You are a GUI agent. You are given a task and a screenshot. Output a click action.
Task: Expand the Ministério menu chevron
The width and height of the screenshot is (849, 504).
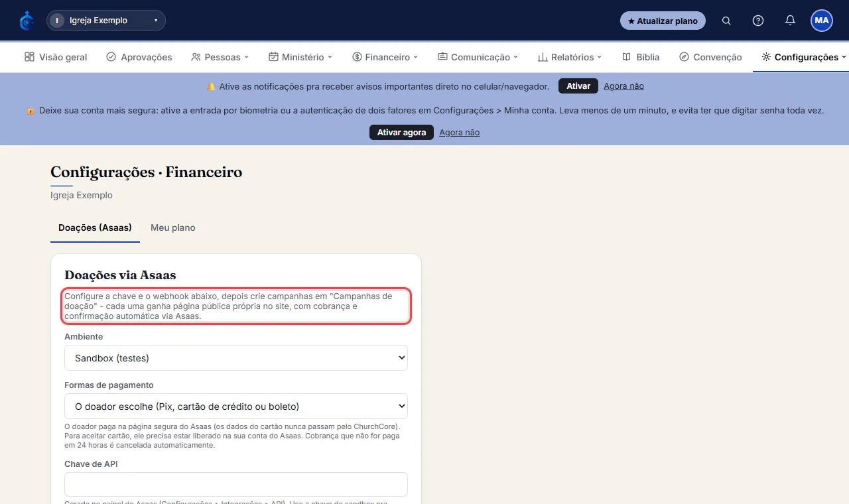330,57
